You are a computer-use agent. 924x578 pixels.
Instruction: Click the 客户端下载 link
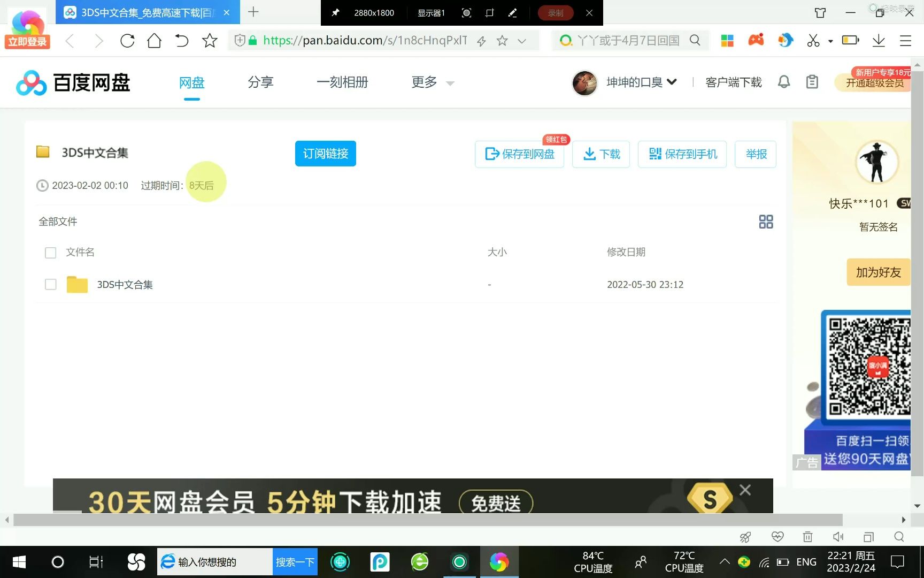(734, 82)
